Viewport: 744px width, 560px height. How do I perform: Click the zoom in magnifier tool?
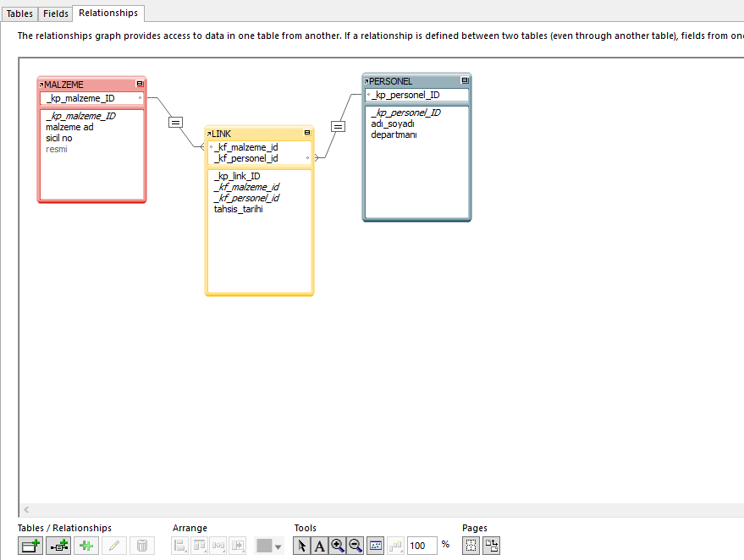coord(338,546)
